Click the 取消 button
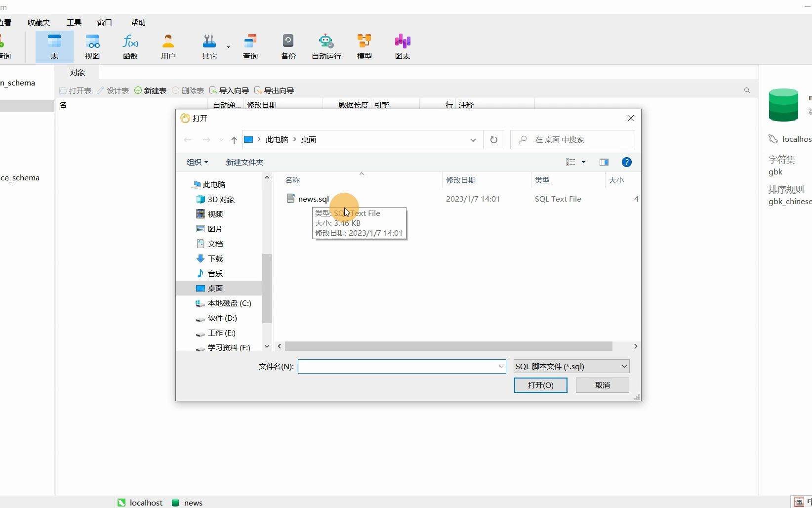Viewport: 812px width, 508px height. (x=603, y=385)
